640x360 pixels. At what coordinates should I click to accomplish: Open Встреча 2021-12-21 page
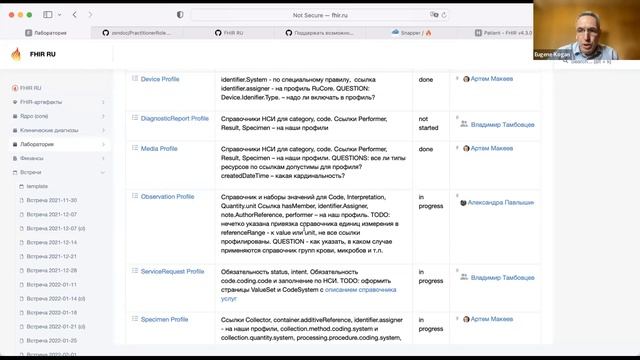click(51, 256)
